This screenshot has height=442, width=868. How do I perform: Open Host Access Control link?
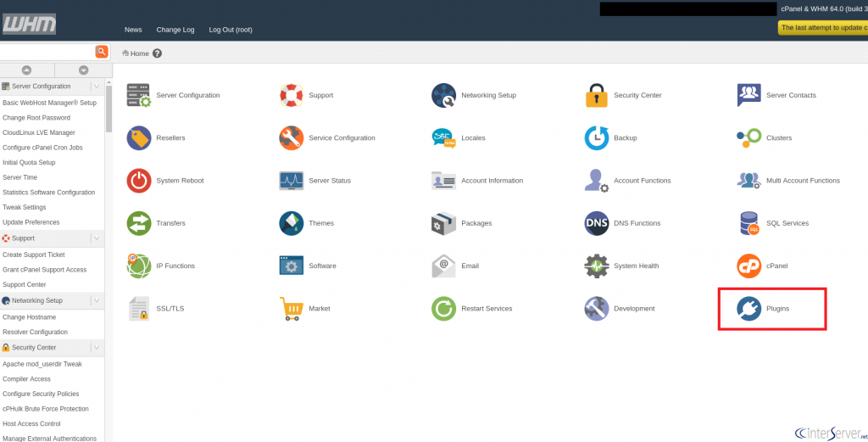32,423
